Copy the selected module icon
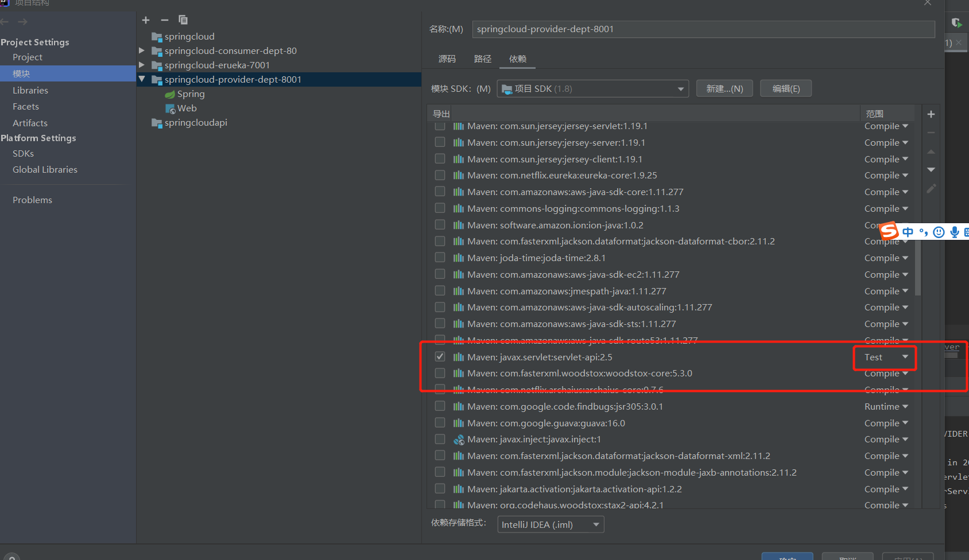This screenshot has width=969, height=560. click(x=183, y=20)
